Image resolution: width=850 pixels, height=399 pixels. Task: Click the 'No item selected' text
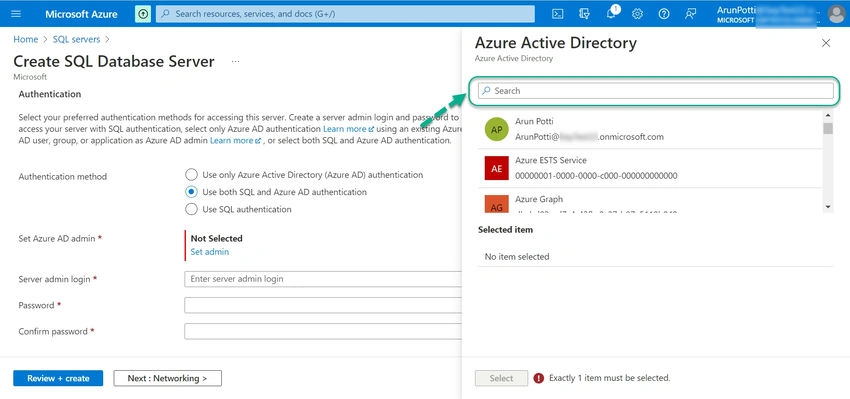click(517, 257)
